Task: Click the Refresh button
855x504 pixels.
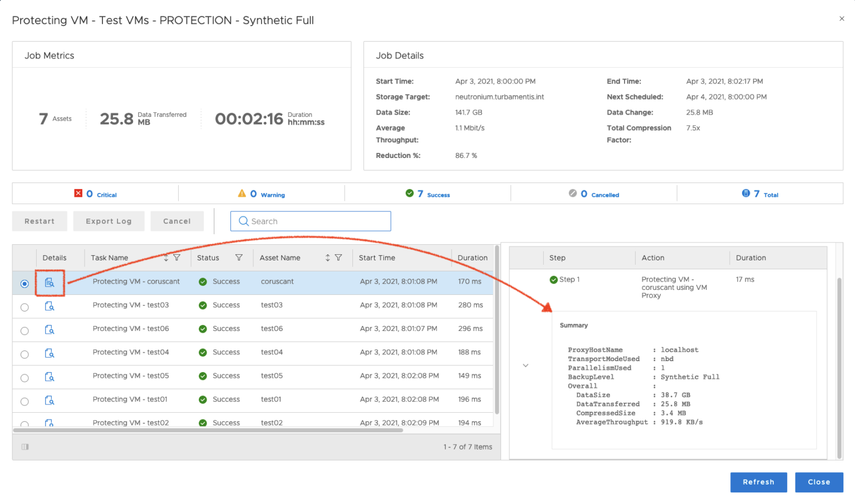Action: (x=758, y=482)
